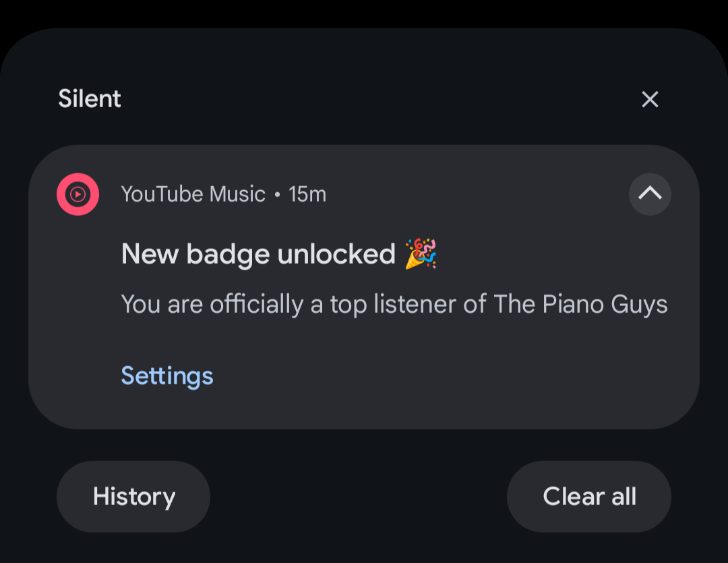Click blank area between History and Clear all

tap(357, 497)
